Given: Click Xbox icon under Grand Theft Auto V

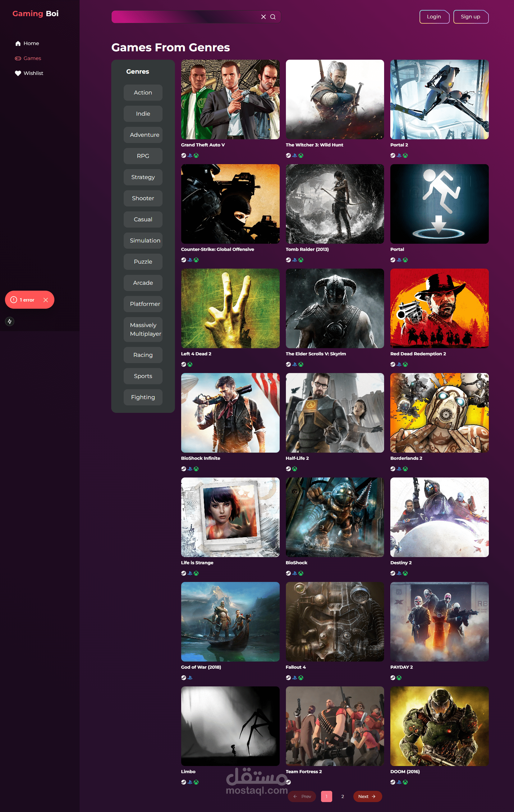Looking at the screenshot, I should tap(196, 155).
